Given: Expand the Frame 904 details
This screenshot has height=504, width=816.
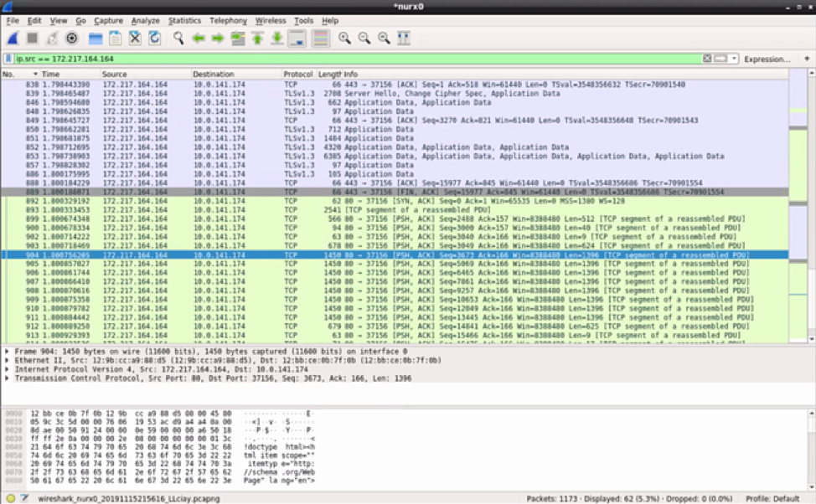Looking at the screenshot, I should pos(8,352).
